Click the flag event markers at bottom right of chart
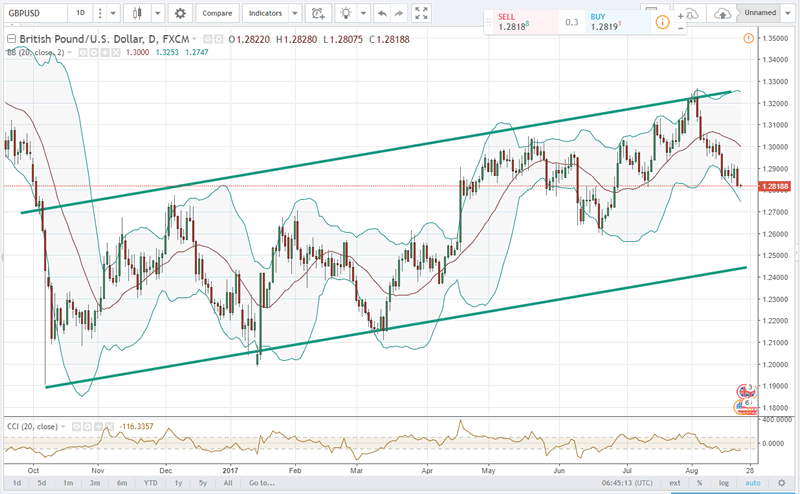 (746, 399)
